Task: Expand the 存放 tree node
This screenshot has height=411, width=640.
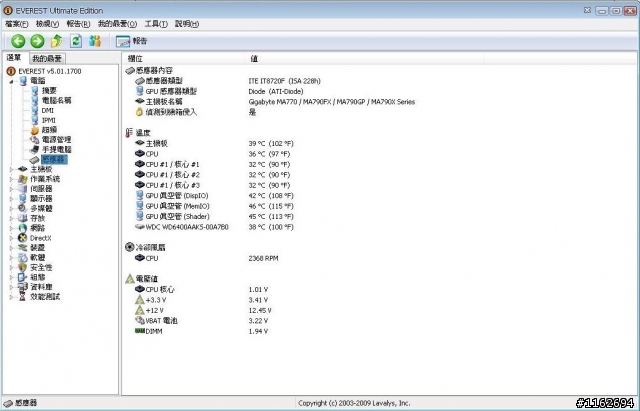Action: pos(11,218)
